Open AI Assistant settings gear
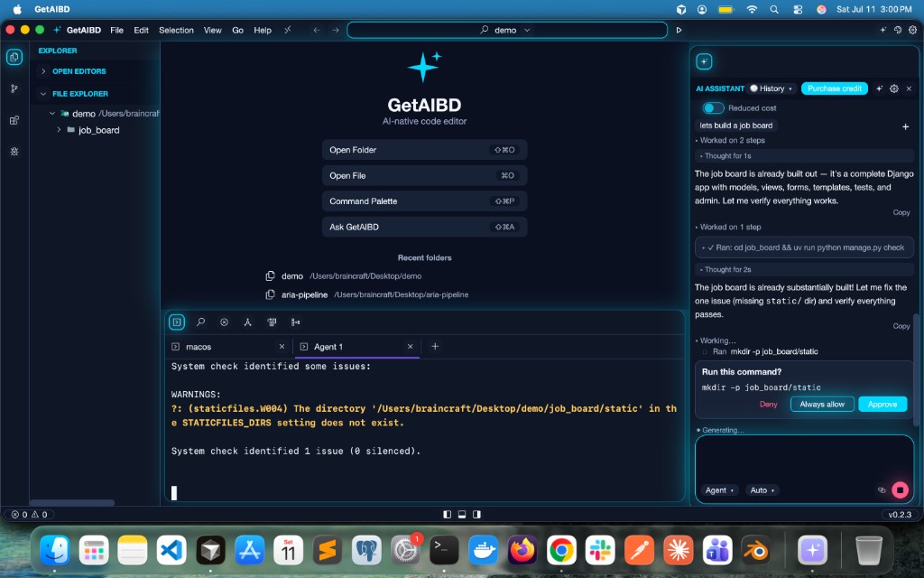 tap(894, 89)
